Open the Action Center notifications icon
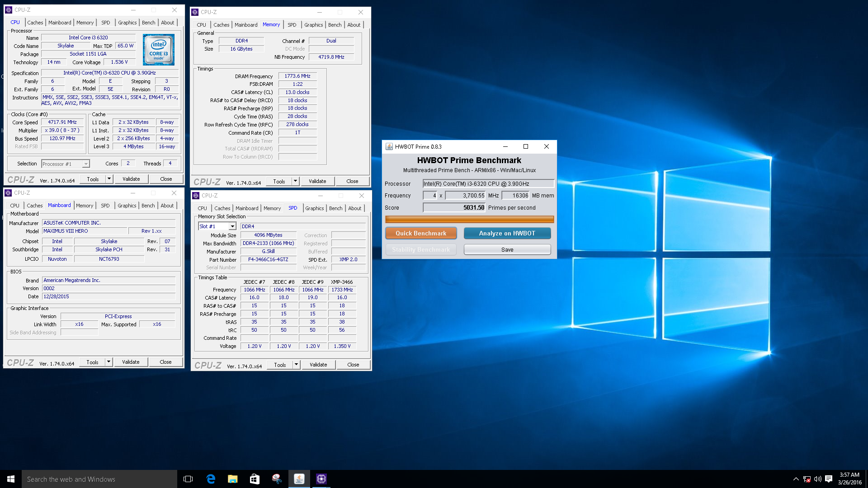The width and height of the screenshot is (868, 488). point(829,479)
